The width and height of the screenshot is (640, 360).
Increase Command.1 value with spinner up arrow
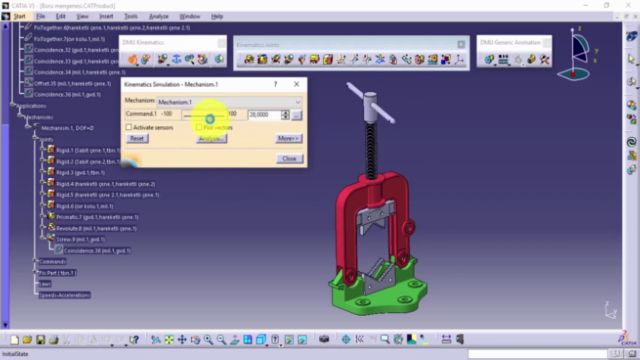(285, 113)
